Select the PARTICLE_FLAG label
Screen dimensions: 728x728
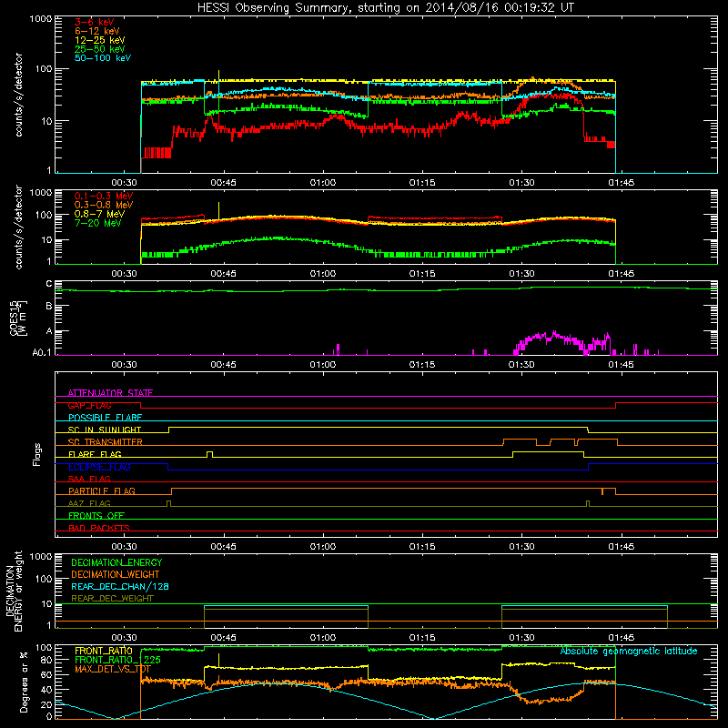click(x=102, y=490)
